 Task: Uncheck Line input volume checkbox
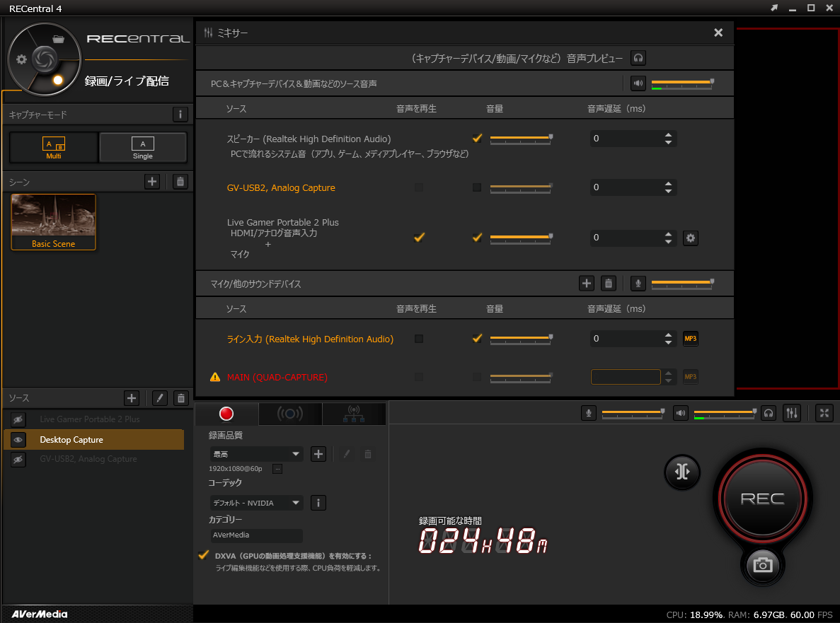pyautogui.click(x=477, y=338)
